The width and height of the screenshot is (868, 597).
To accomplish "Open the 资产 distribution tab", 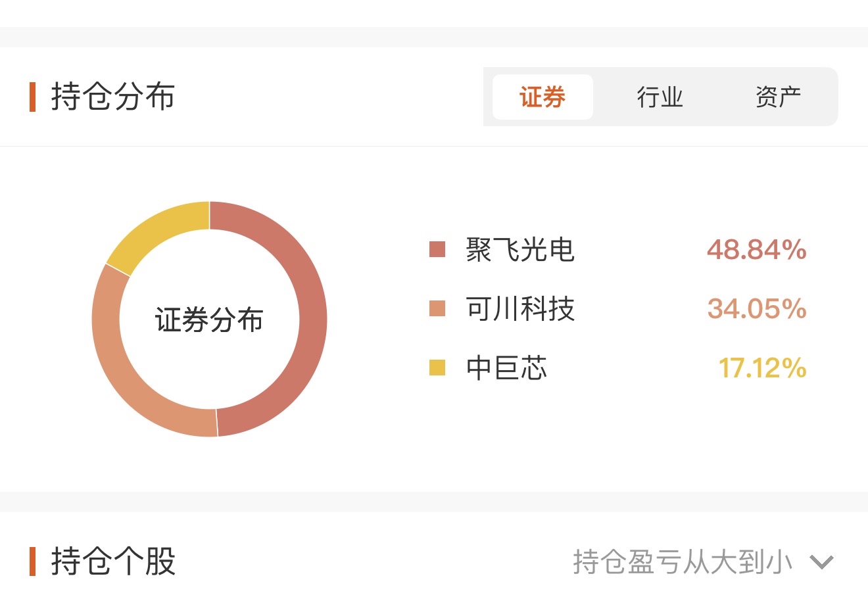I will pyautogui.click(x=778, y=97).
